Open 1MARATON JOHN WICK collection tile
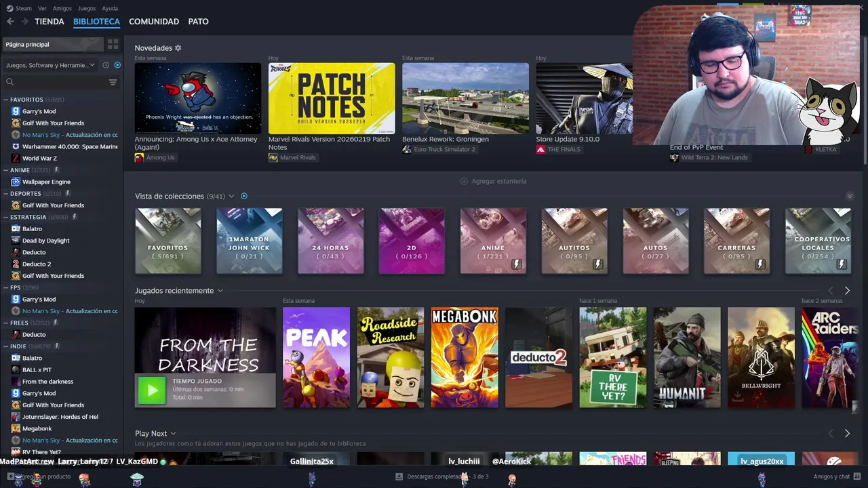 click(249, 241)
